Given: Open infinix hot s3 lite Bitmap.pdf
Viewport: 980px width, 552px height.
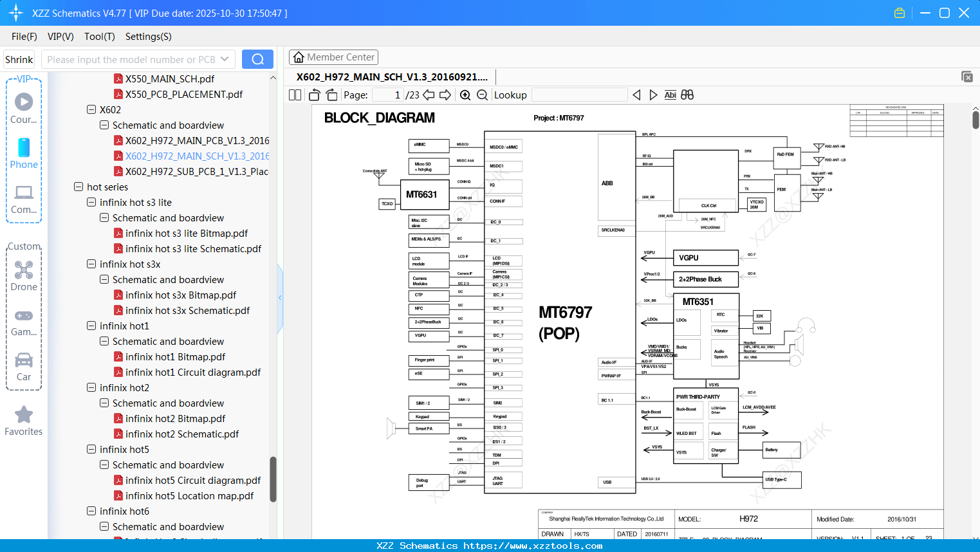Looking at the screenshot, I should pos(181,233).
